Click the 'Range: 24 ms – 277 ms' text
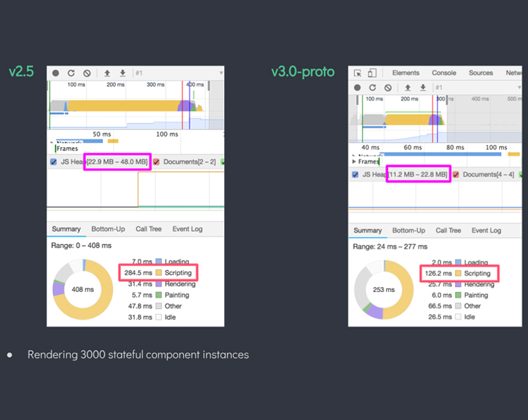This screenshot has height=420, width=528. point(390,247)
